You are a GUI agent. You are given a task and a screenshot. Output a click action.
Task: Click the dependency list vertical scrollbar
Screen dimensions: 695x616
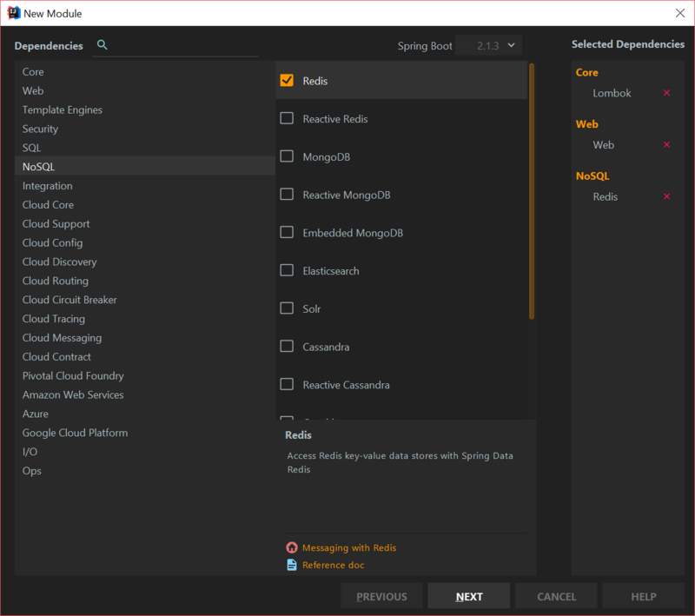pos(531,191)
